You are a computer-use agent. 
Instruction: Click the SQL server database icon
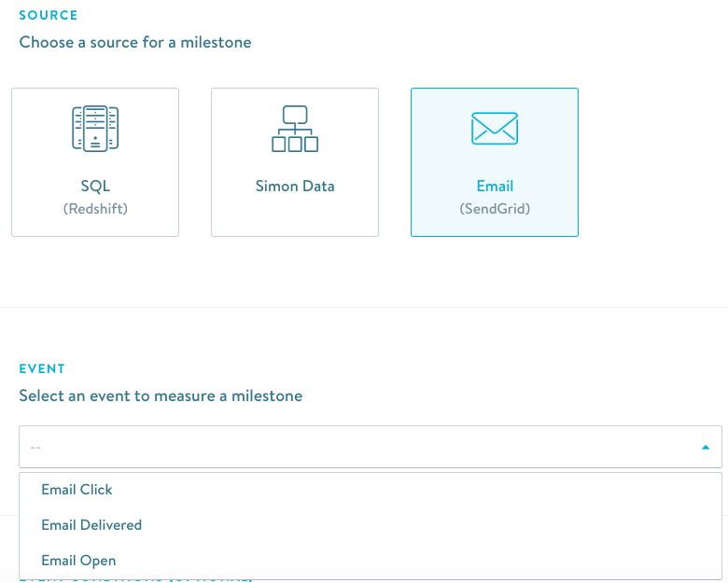(95, 129)
